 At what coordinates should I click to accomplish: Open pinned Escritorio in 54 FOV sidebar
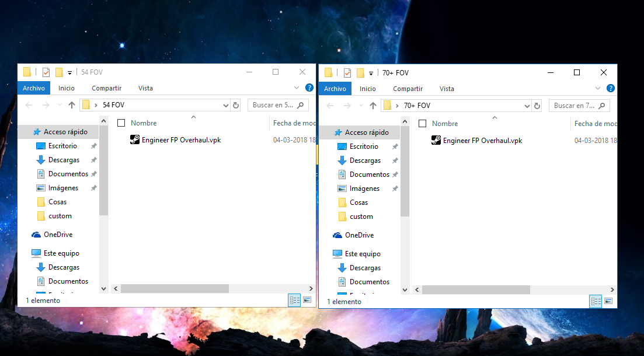[62, 145]
